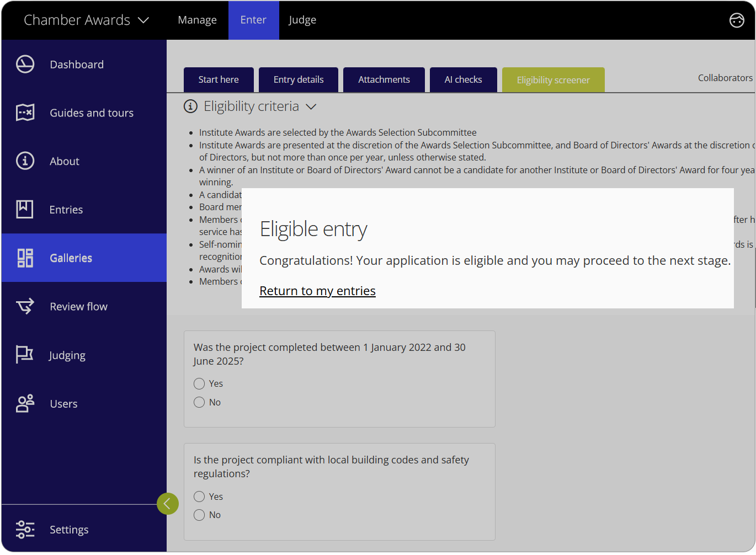Click the About info icon in sidebar
Image resolution: width=756 pixels, height=555 pixels.
[25, 161]
